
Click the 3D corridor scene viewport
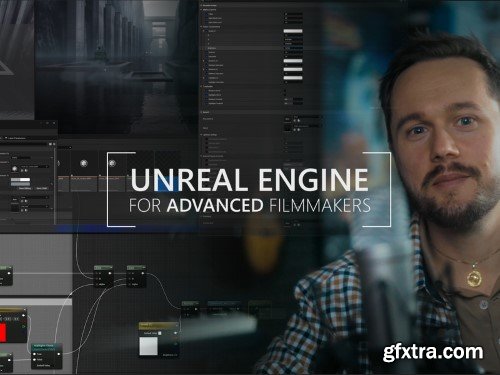coord(117,67)
